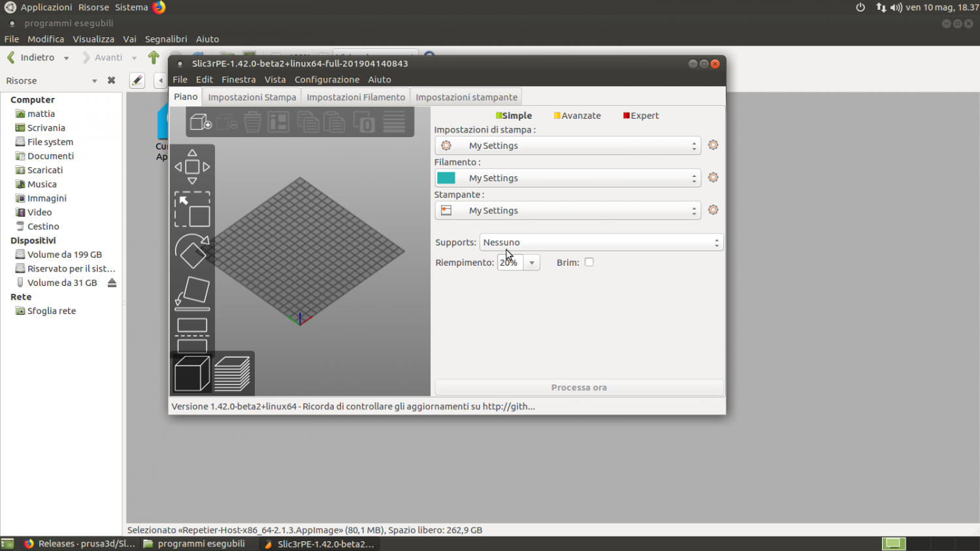Open the Impostazioni Filamento tab
Viewport: 980px width, 551px height.
click(355, 97)
